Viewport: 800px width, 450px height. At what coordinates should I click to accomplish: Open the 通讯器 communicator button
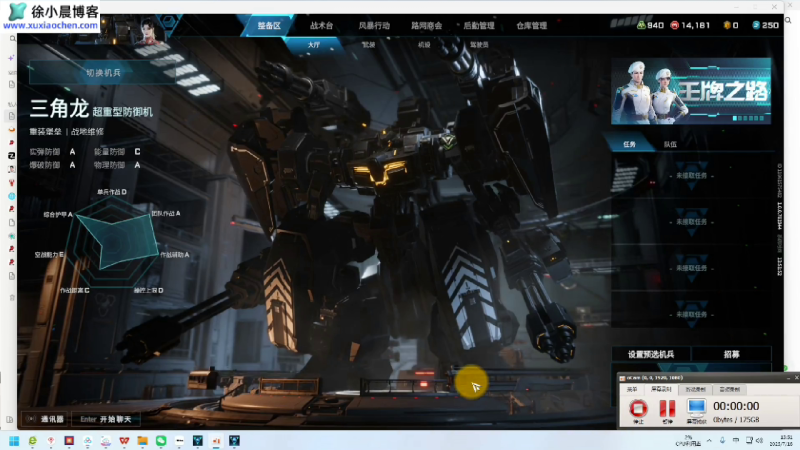[x=45, y=419]
